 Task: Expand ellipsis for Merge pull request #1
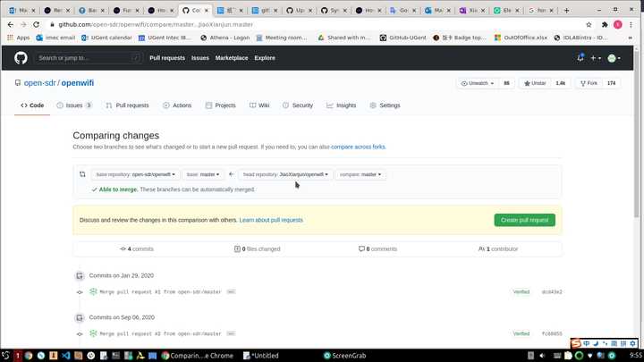coord(231,292)
